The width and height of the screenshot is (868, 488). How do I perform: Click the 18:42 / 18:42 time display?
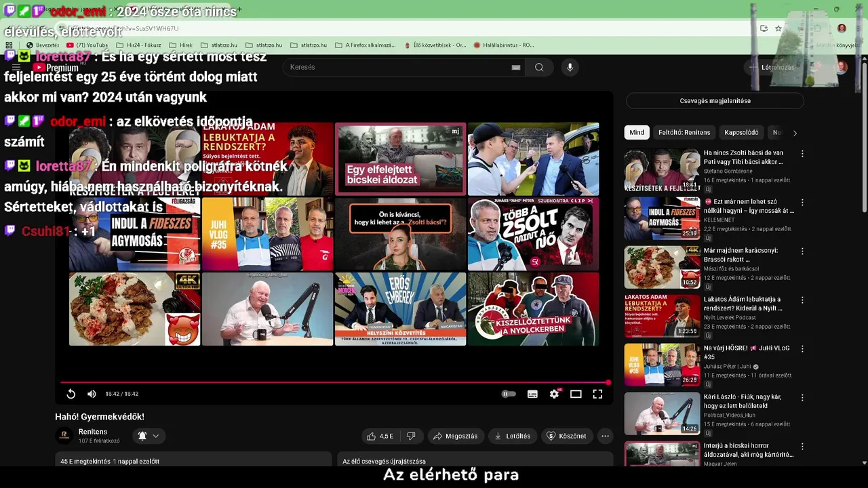click(122, 394)
